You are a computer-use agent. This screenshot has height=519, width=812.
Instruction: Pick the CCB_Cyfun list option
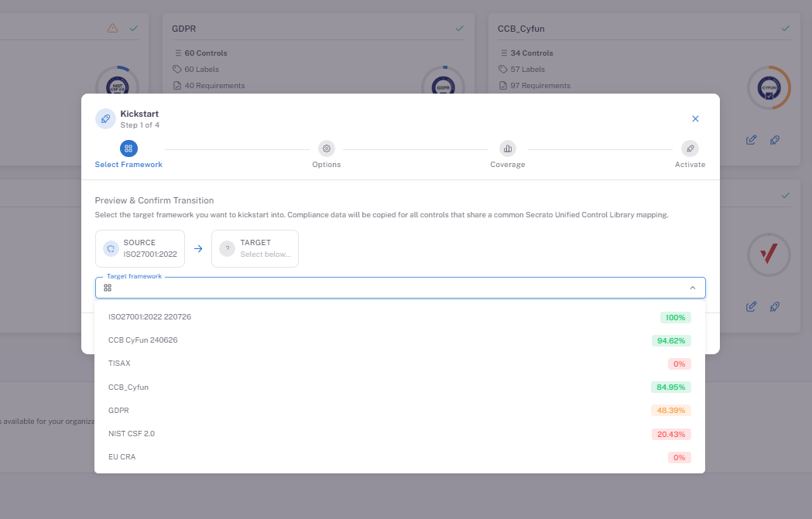(399, 387)
